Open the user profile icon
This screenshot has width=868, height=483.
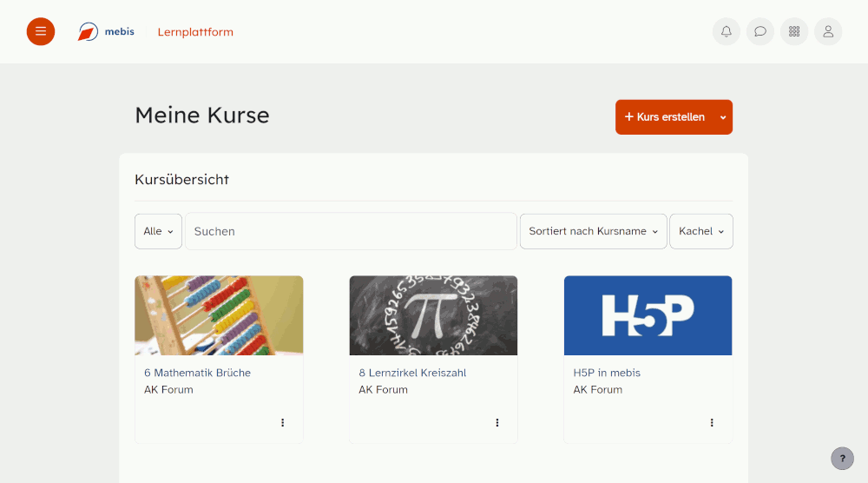828,31
